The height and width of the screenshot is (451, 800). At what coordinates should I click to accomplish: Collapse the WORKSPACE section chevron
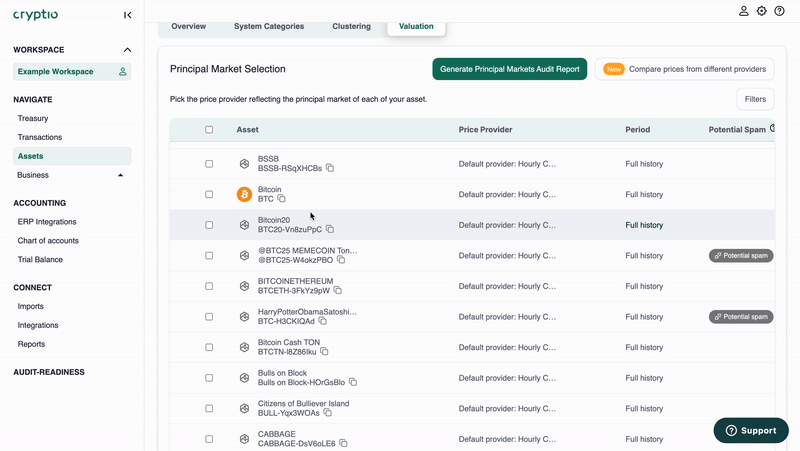[128, 50]
